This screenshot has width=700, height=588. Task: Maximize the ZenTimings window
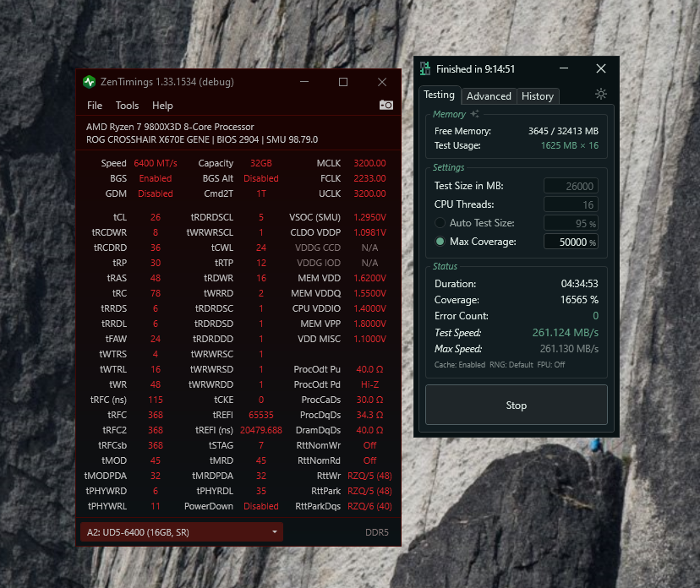pos(343,82)
